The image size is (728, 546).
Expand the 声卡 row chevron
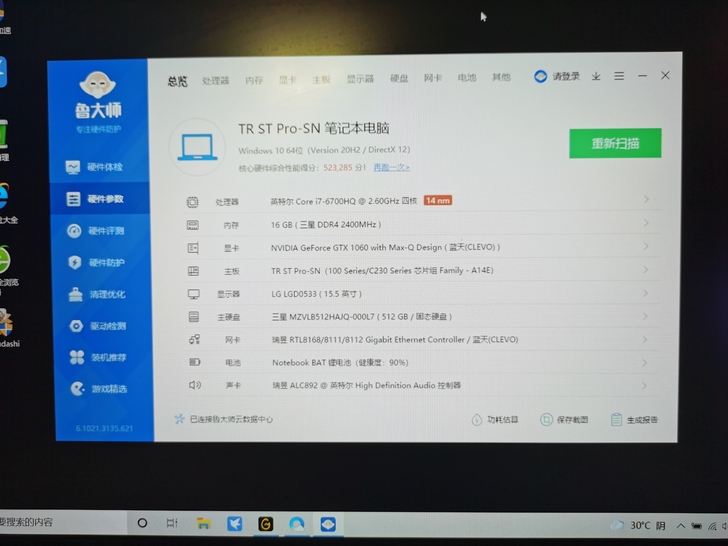tap(644, 385)
